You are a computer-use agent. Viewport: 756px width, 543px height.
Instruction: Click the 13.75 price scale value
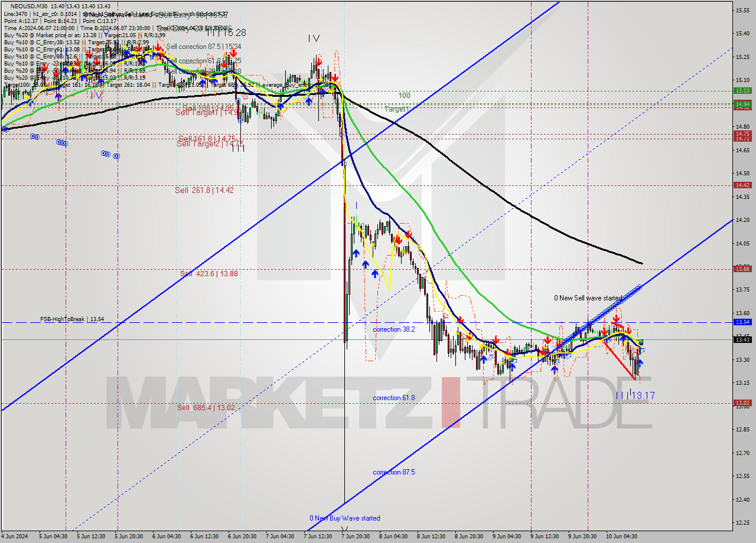742,290
